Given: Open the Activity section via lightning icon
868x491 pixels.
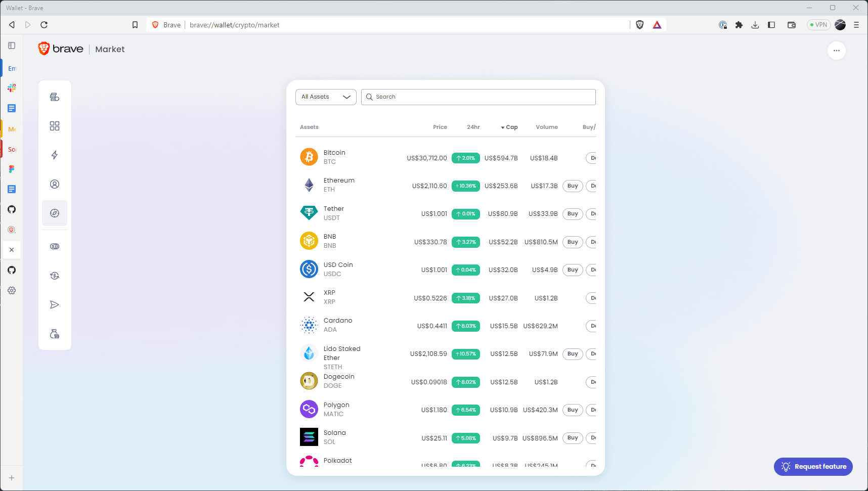Looking at the screenshot, I should (55, 155).
